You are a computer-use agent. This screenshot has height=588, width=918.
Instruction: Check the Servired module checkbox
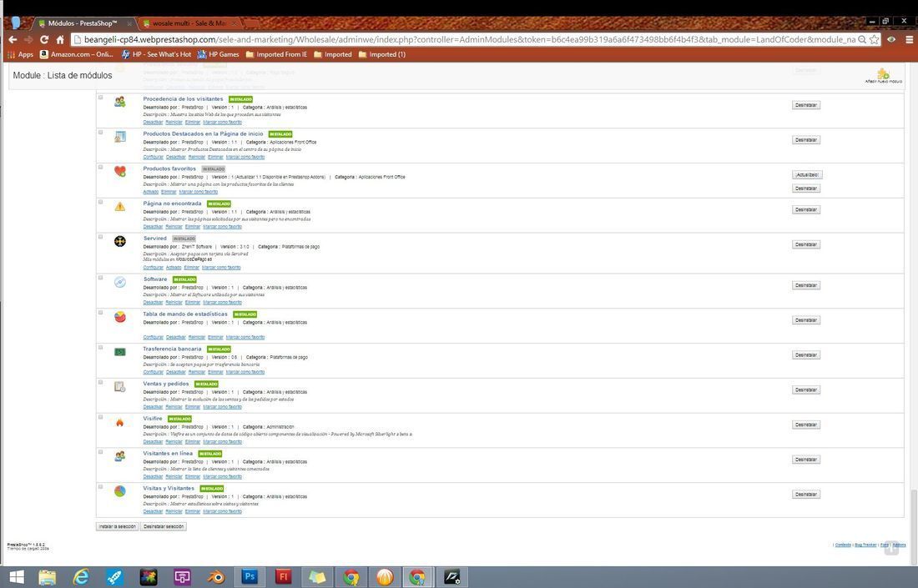pyautogui.click(x=101, y=237)
